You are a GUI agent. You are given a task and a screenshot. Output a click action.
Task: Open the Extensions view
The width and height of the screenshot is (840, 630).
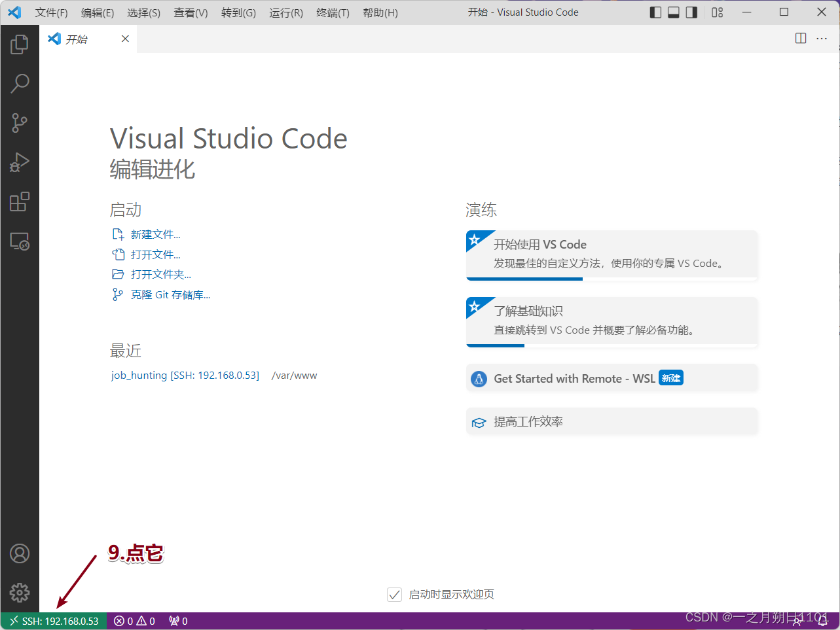[x=20, y=201]
